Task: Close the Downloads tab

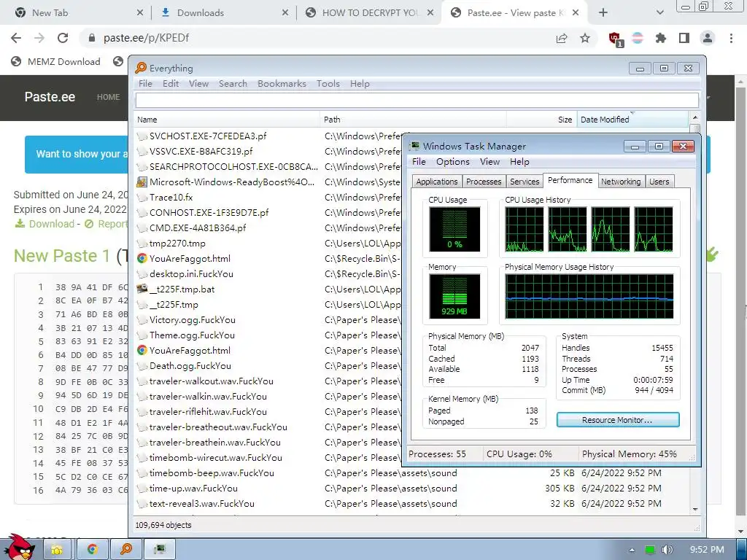Action: (x=285, y=13)
